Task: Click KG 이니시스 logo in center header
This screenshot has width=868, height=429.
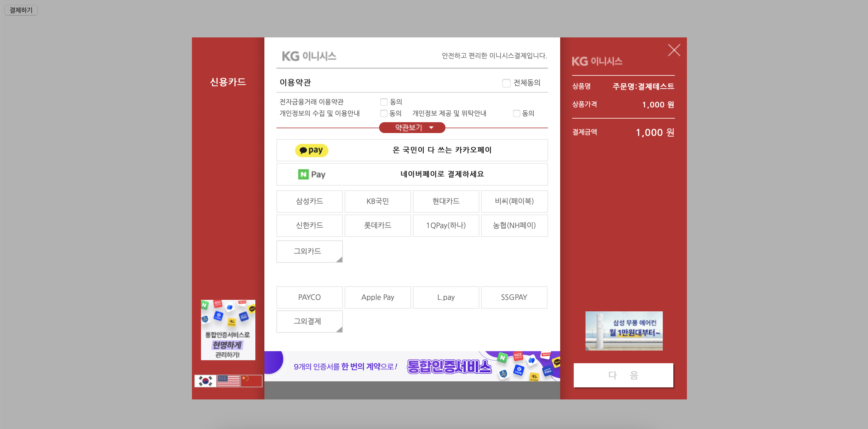Action: click(x=309, y=56)
